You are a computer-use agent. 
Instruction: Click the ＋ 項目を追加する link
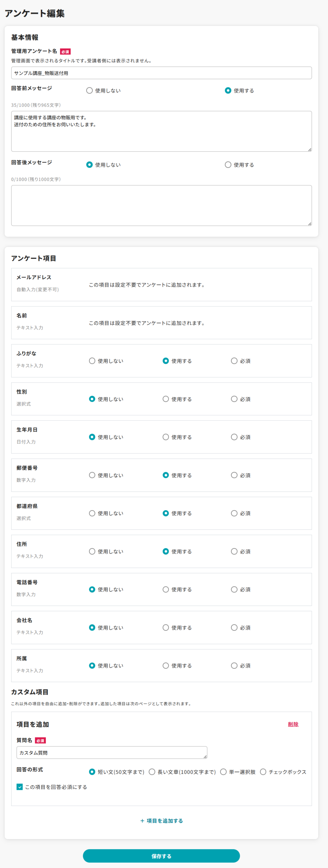tap(161, 821)
